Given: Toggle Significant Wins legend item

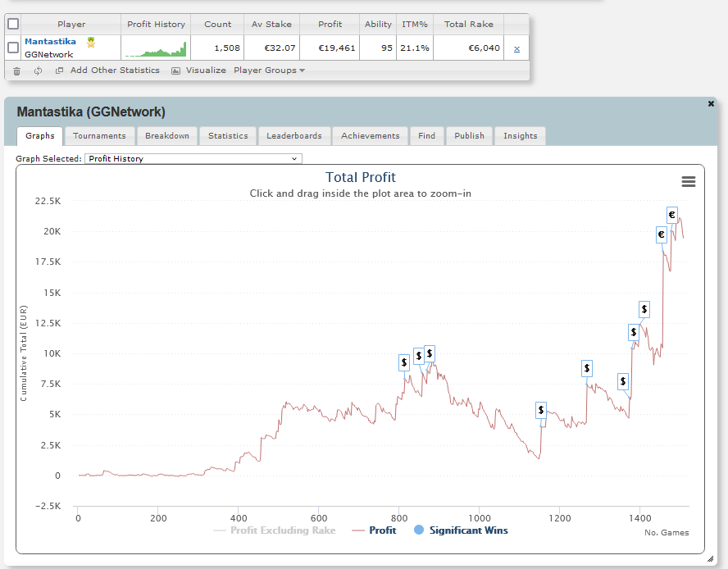Looking at the screenshot, I should (x=461, y=530).
